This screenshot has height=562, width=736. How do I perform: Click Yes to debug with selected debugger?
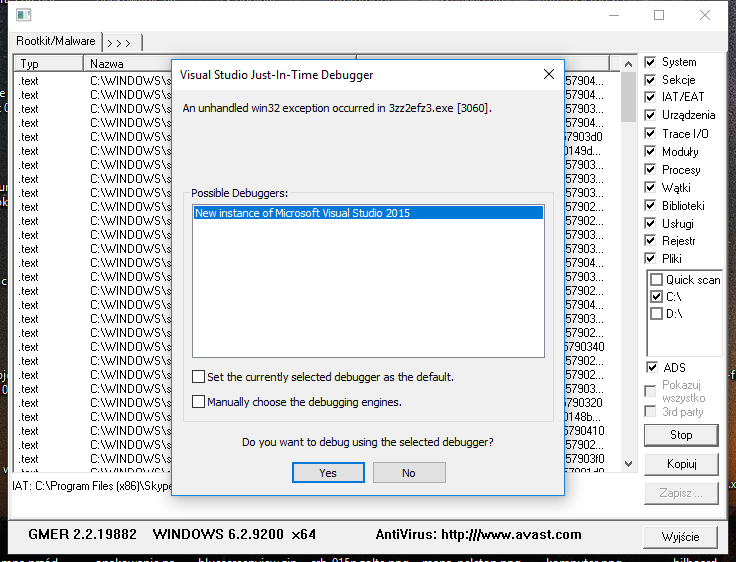[328, 473]
